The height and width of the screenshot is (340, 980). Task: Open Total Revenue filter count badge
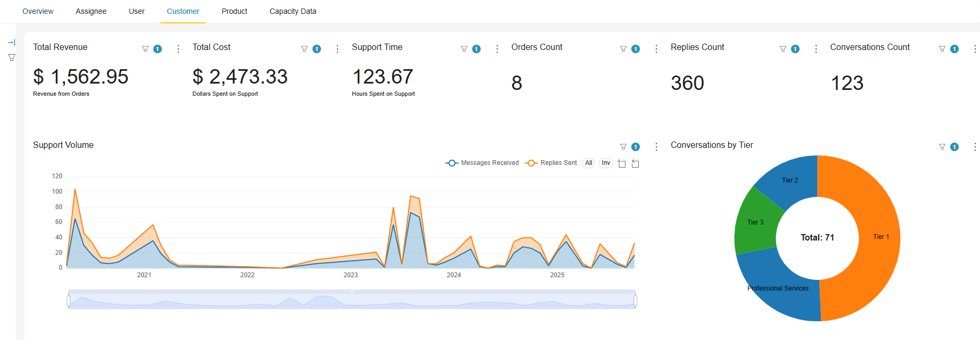(158, 49)
